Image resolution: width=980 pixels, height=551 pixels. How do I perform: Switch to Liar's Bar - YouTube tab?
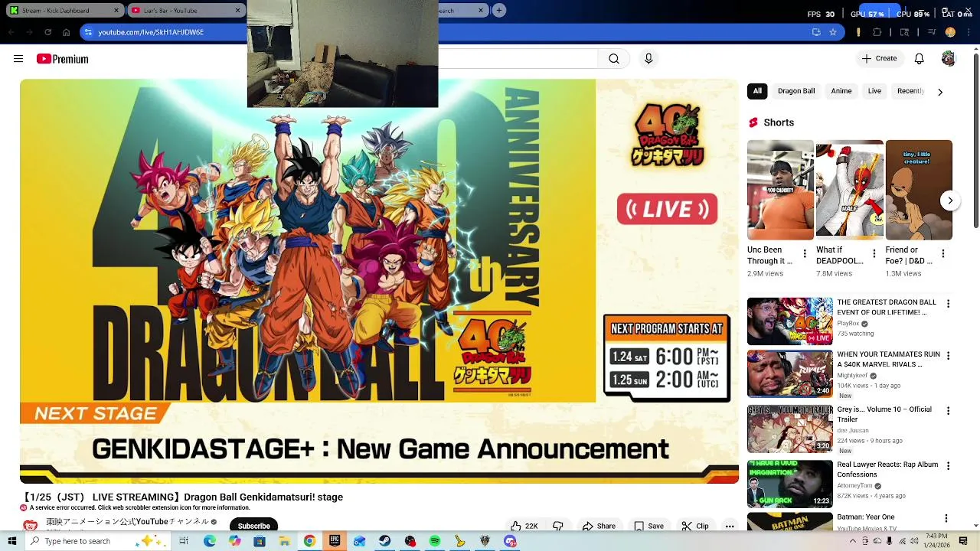pos(185,11)
